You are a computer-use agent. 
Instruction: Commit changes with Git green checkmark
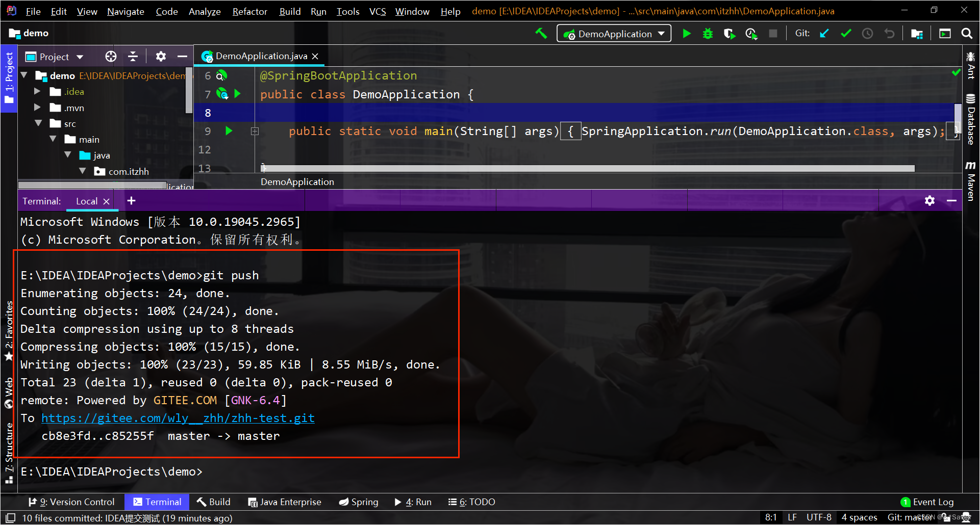point(846,34)
